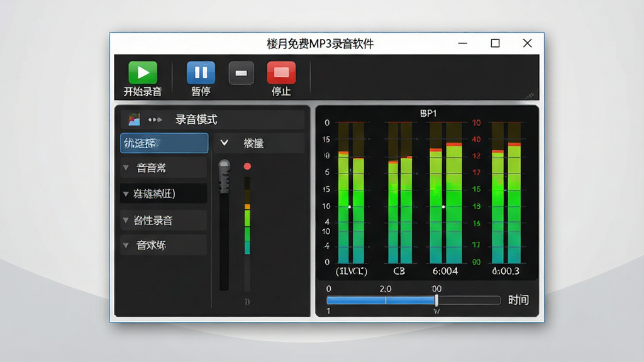This screenshot has height=362, width=644.
Task: Click the 时间 label
Action: point(518,300)
